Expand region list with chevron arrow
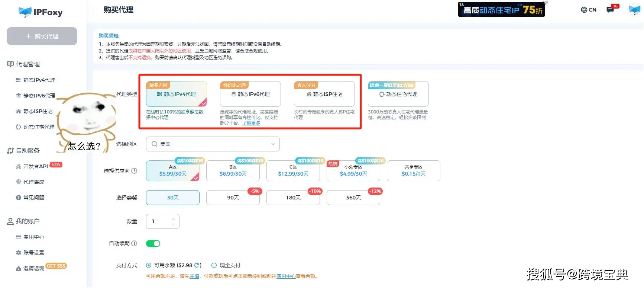Viewport: 644px width, 288px height. (x=273, y=144)
